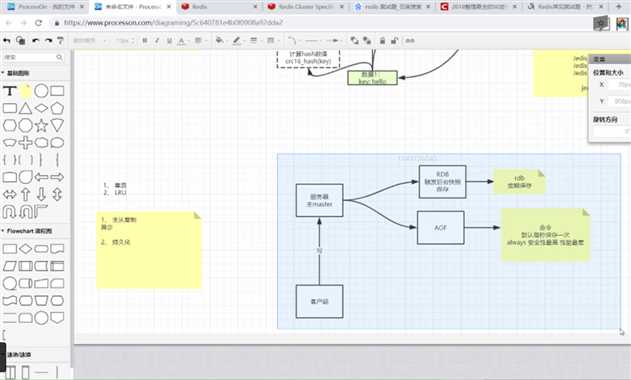
Task: Open the text alignment dropdown
Action: 200,41
